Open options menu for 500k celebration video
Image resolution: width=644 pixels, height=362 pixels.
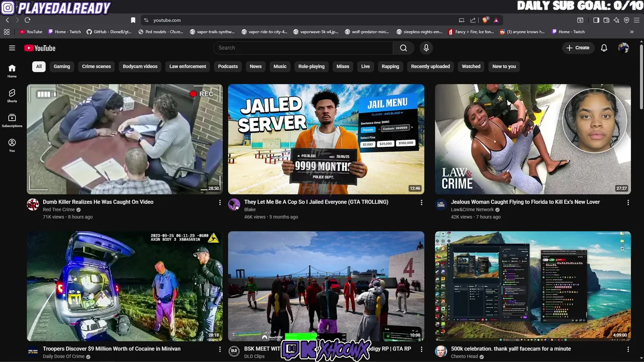[627, 349]
